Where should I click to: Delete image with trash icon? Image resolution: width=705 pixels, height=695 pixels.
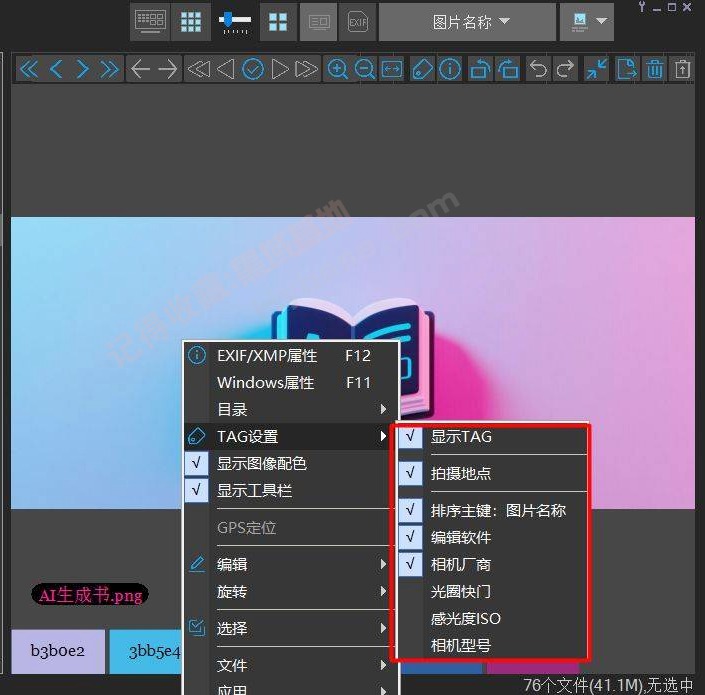pyautogui.click(x=655, y=69)
